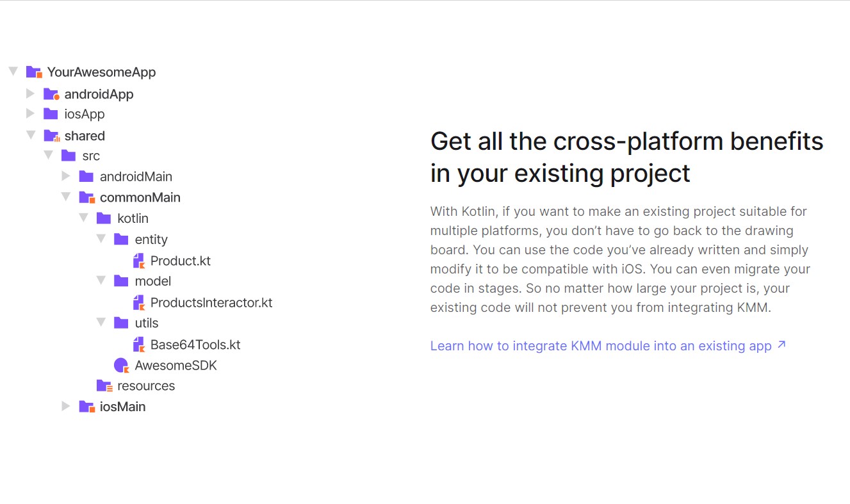Expand the androidApp tree node
Image resolution: width=850 pixels, height=504 pixels.
pos(30,93)
